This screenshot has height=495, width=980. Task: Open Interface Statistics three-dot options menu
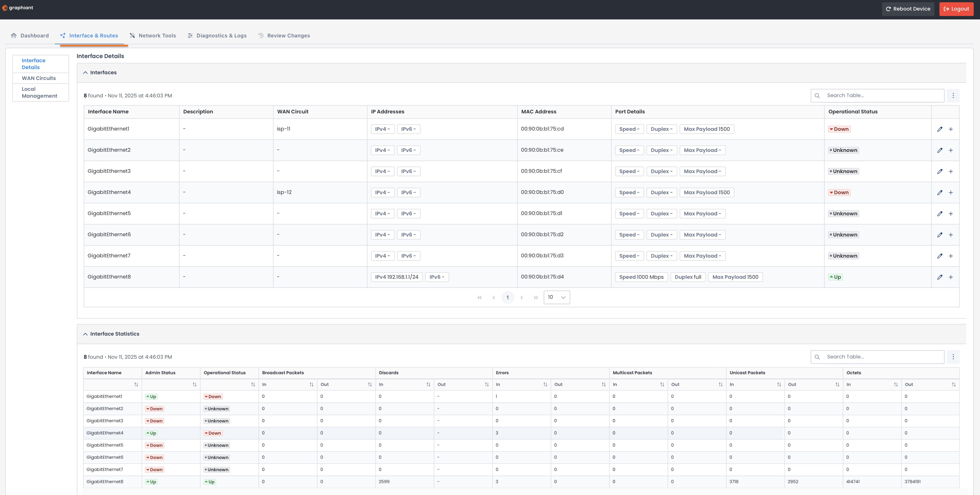(x=953, y=357)
